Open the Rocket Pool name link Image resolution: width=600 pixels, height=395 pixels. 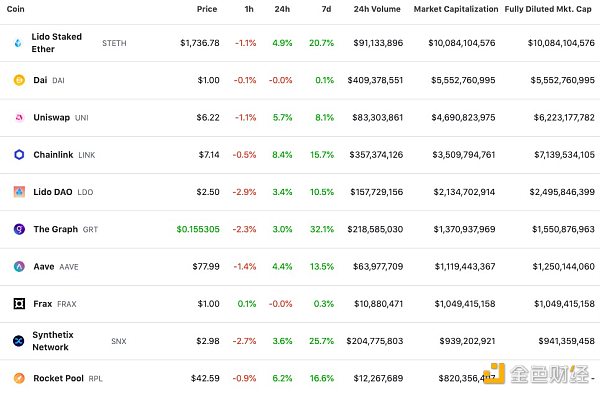[58, 378]
